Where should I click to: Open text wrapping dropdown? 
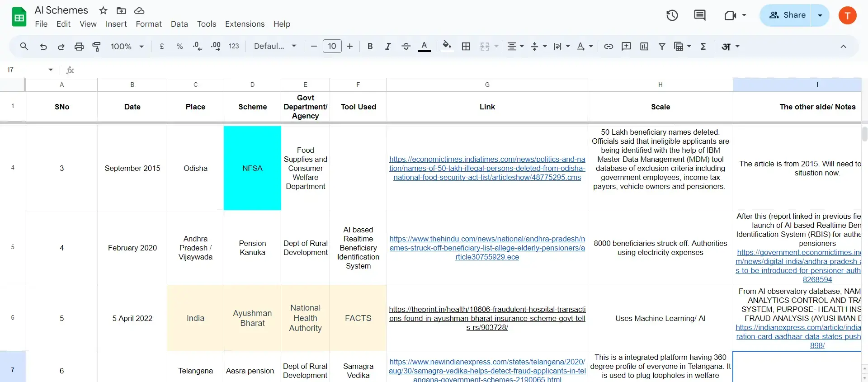pyautogui.click(x=561, y=46)
